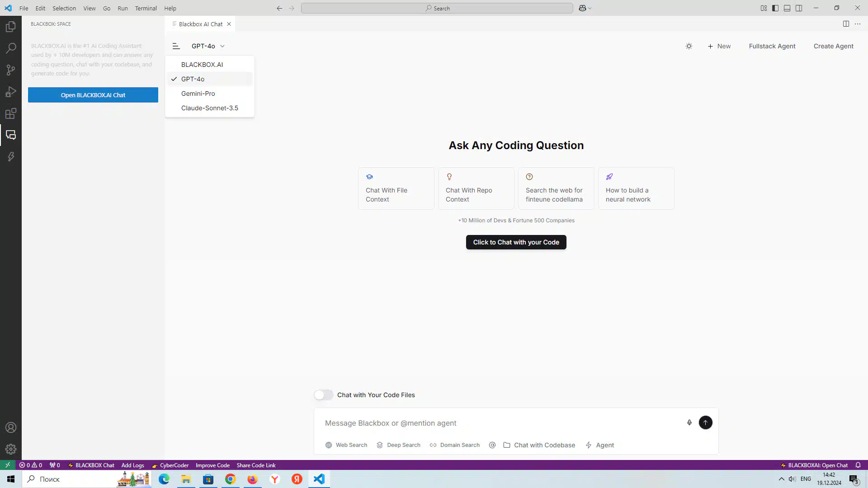
Task: Switch light/dark theme with sun icon
Action: [689, 46]
